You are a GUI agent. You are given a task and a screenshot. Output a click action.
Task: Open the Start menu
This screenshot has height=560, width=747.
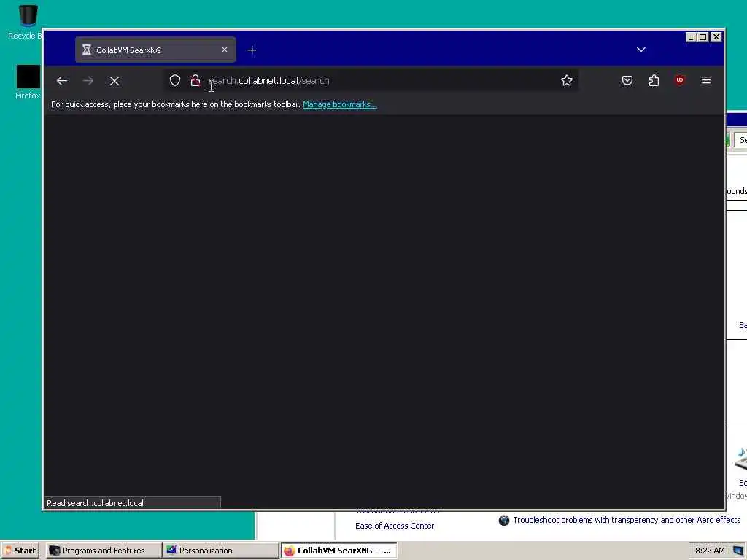coord(20,551)
